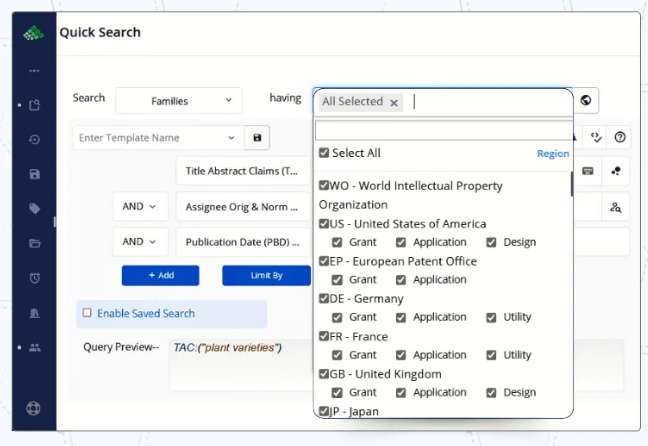This screenshot has width=648, height=446.
Task: Uncheck US - United States of America
Action: pyautogui.click(x=324, y=224)
